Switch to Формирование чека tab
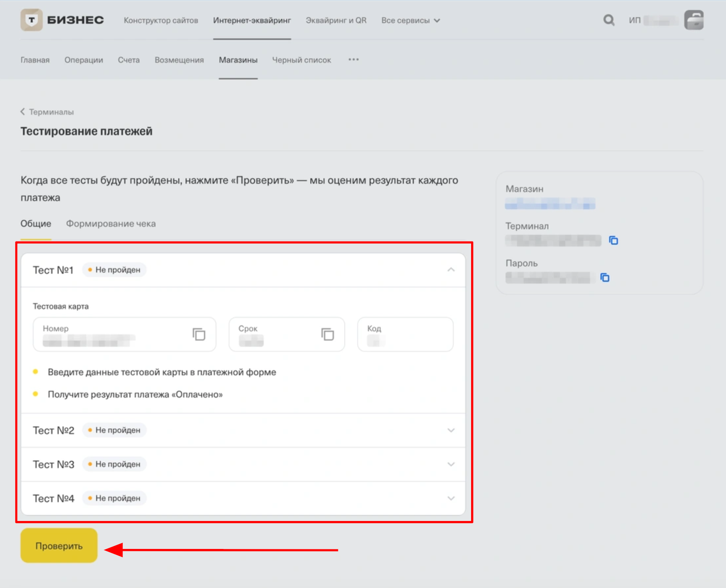Image resolution: width=726 pixels, height=588 pixels. click(111, 224)
